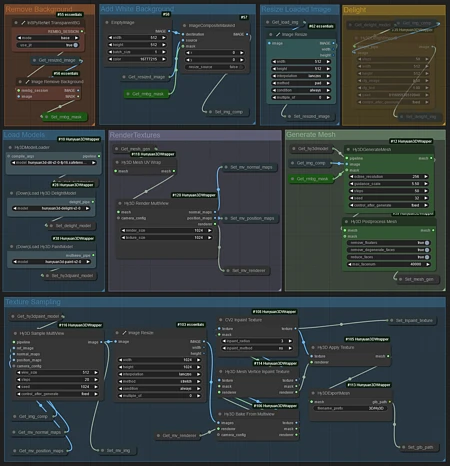450x466 pixels.
Task: Open method combo set to stretch
Action: [160, 381]
